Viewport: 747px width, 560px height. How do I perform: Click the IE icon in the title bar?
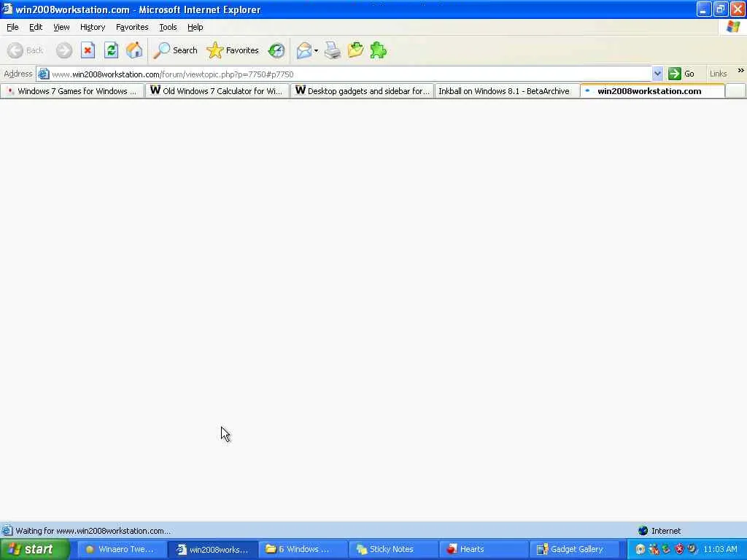coord(7,9)
